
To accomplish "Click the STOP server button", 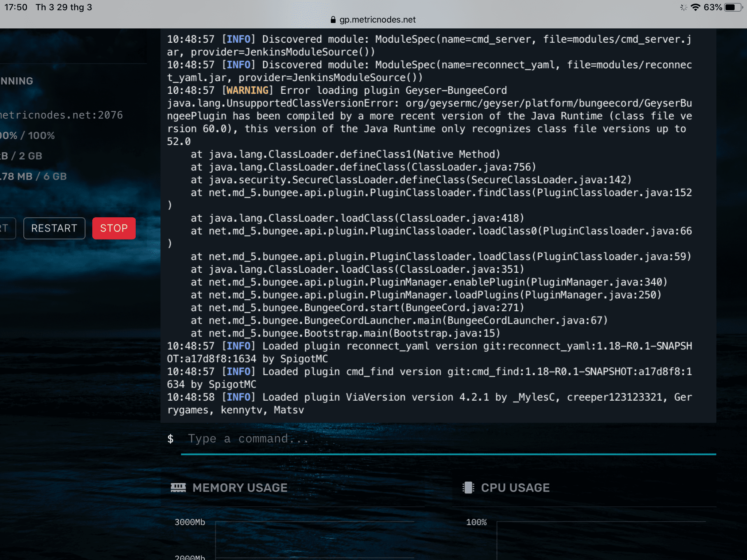I will point(114,228).
